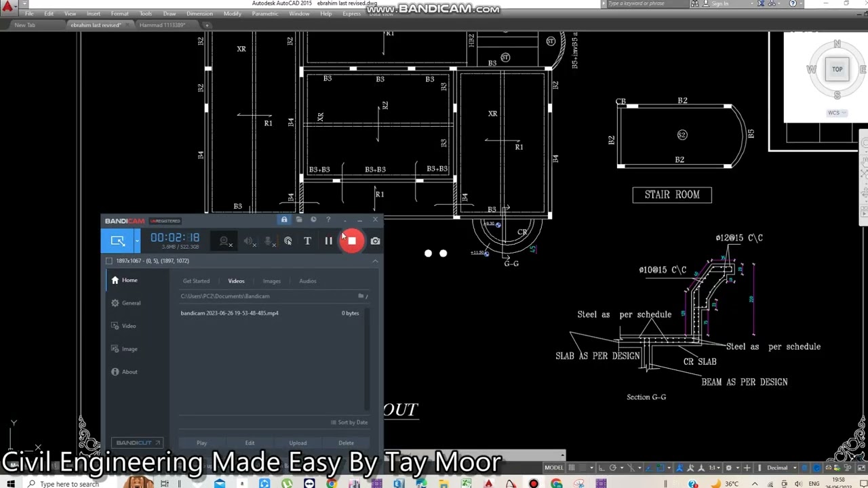Open AutoCAD Format menu
Image resolution: width=868 pixels, height=488 pixels.
(x=119, y=14)
